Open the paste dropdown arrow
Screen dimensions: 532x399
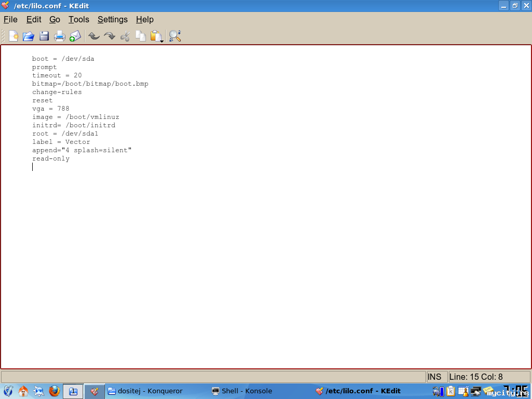(x=162, y=41)
